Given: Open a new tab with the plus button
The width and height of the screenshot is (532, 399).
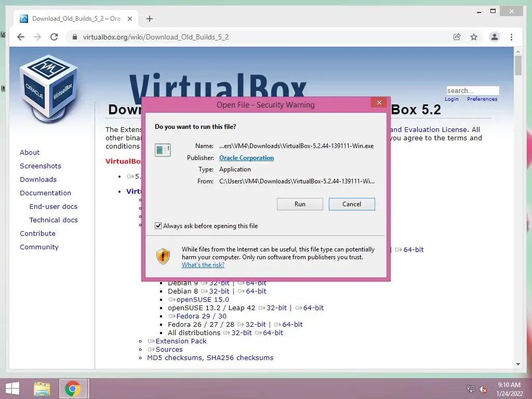Looking at the screenshot, I should [150, 19].
